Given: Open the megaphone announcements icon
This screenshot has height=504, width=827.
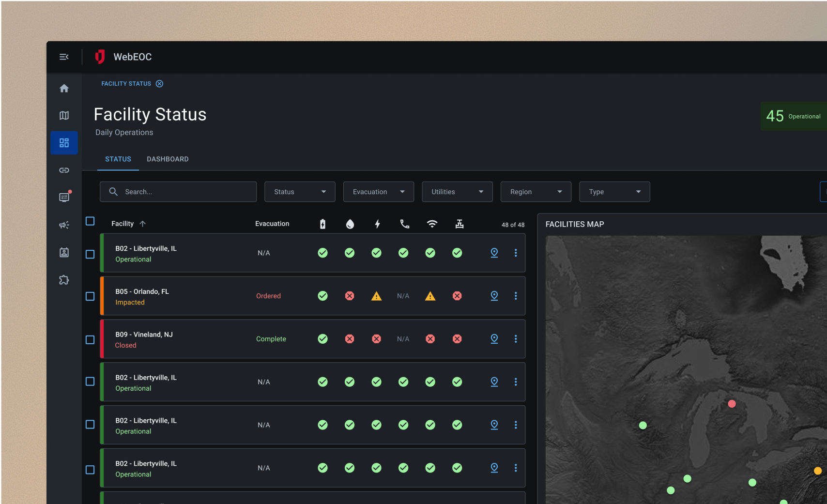Looking at the screenshot, I should coord(64,225).
